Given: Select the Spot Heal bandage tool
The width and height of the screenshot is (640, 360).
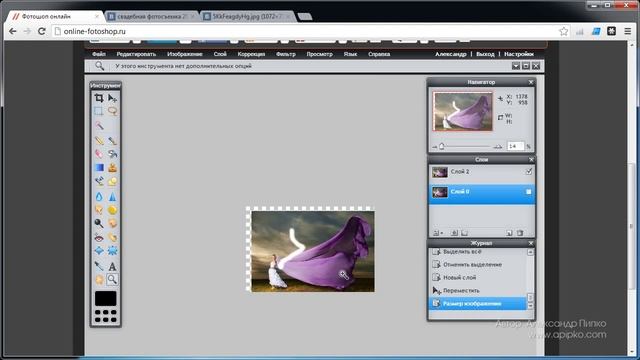Looking at the screenshot, I should 112,237.
